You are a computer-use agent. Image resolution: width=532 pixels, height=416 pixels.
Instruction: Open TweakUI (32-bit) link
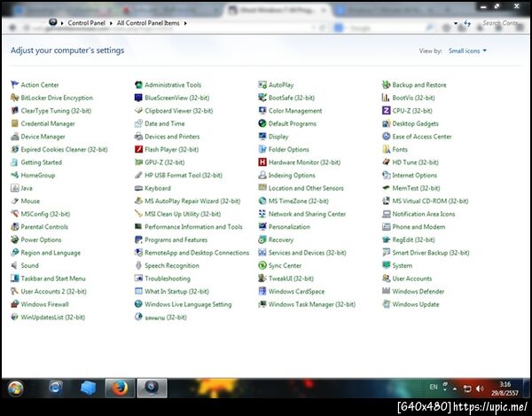291,279
